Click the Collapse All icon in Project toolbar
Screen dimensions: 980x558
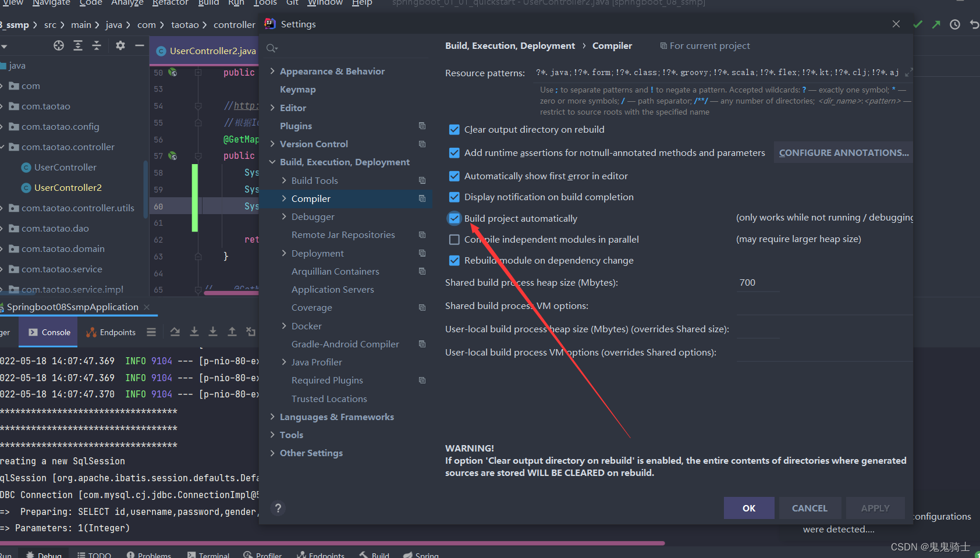point(97,45)
